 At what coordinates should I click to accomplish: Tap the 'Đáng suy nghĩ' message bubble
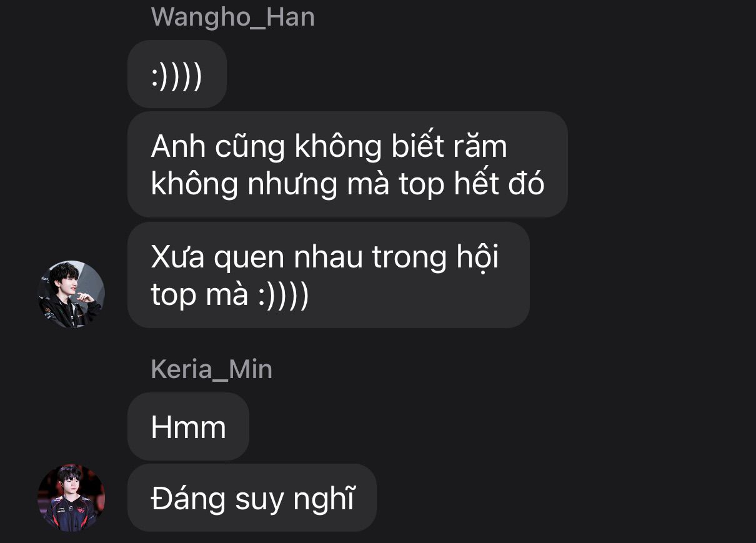(x=252, y=498)
